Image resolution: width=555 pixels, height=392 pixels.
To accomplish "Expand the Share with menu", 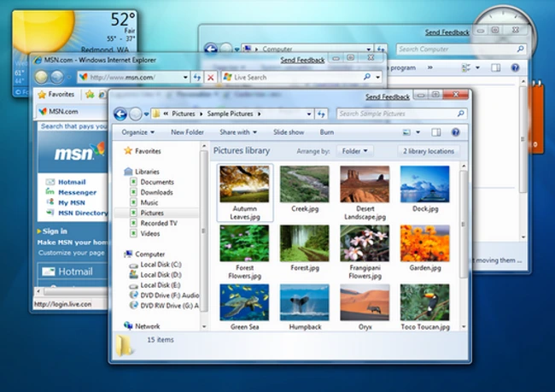I will (238, 132).
